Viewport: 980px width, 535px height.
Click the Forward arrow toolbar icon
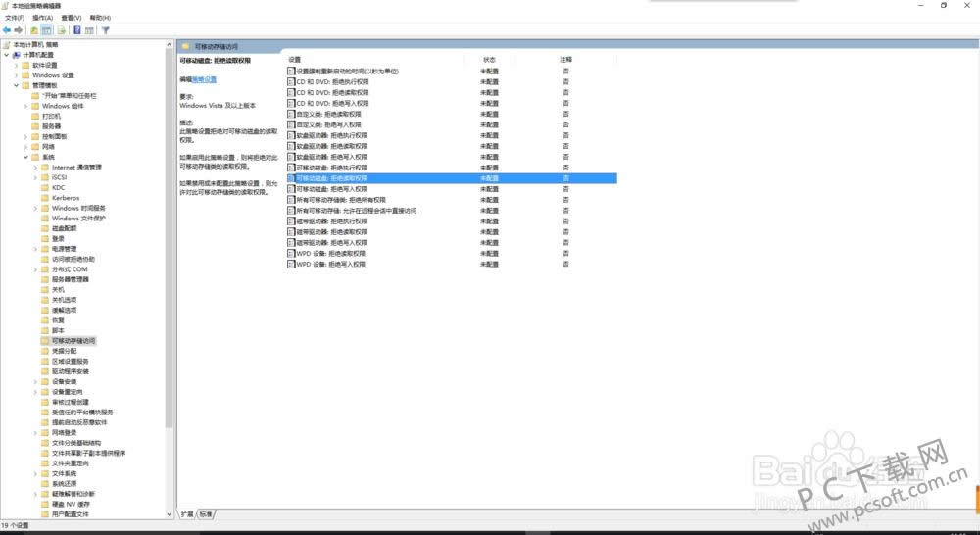[19, 30]
